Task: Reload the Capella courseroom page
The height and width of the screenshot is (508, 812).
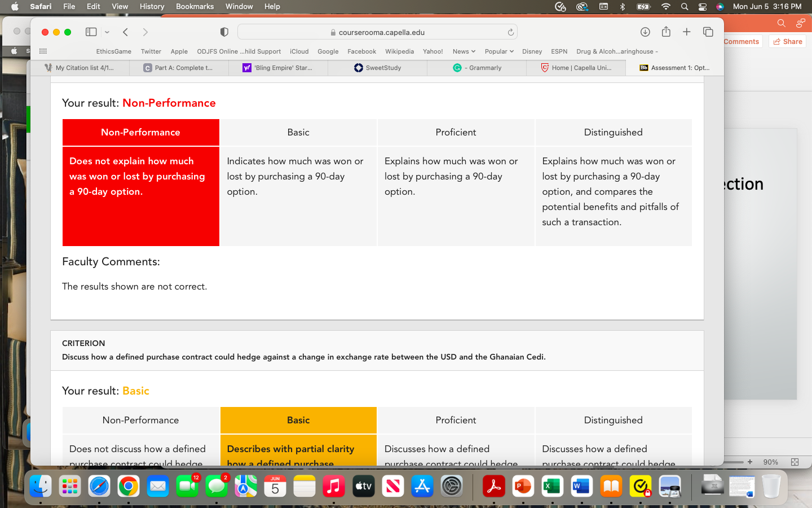Action: [x=510, y=32]
